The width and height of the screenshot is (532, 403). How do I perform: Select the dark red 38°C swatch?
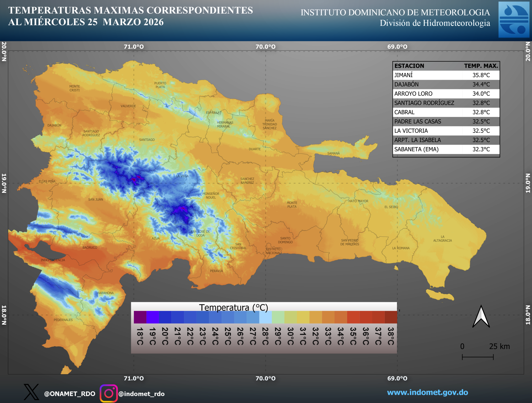tap(391, 317)
